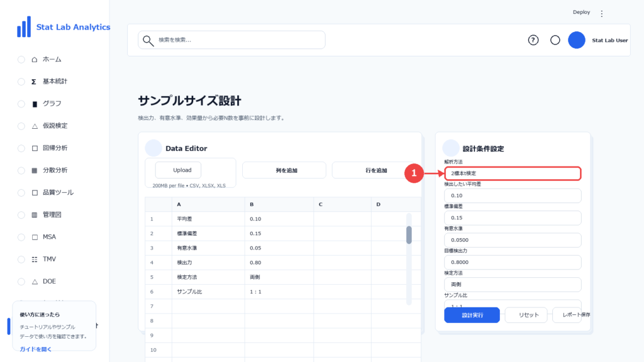Select the MSA radio button
This screenshot has width=644, height=362.
(x=21, y=237)
